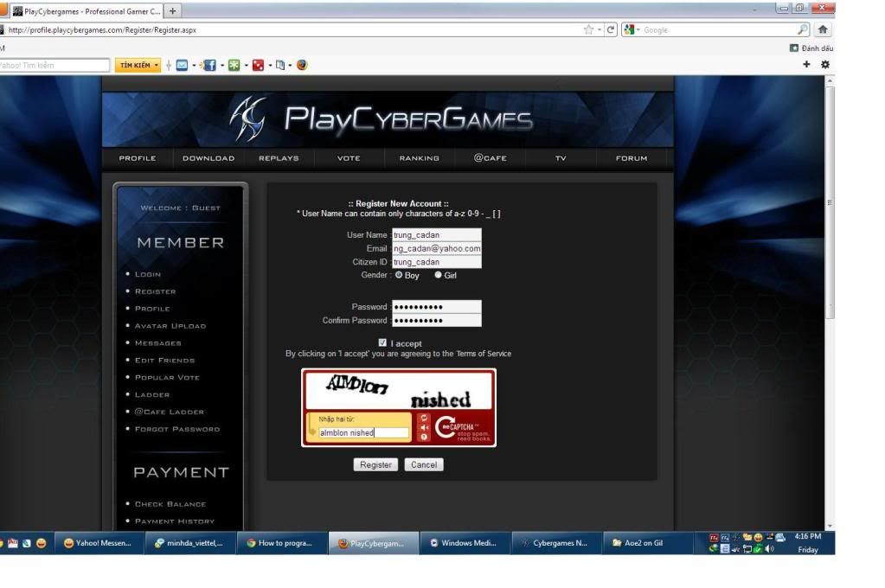This screenshot has width=885, height=588.
Task: Click the plus icon on the Yahoo toolbar
Action: [806, 64]
